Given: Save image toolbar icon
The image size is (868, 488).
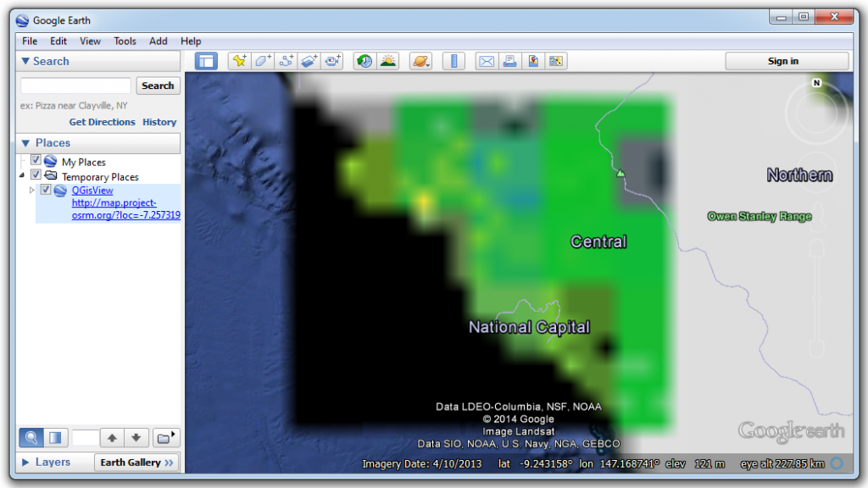Looking at the screenshot, I should click(556, 61).
